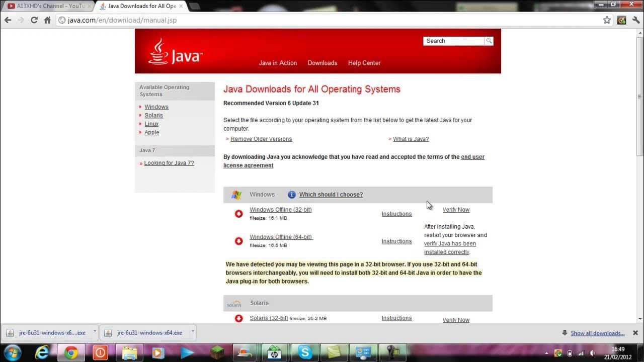
Task: Click the network signal icon in system tray
Action: (x=581, y=353)
